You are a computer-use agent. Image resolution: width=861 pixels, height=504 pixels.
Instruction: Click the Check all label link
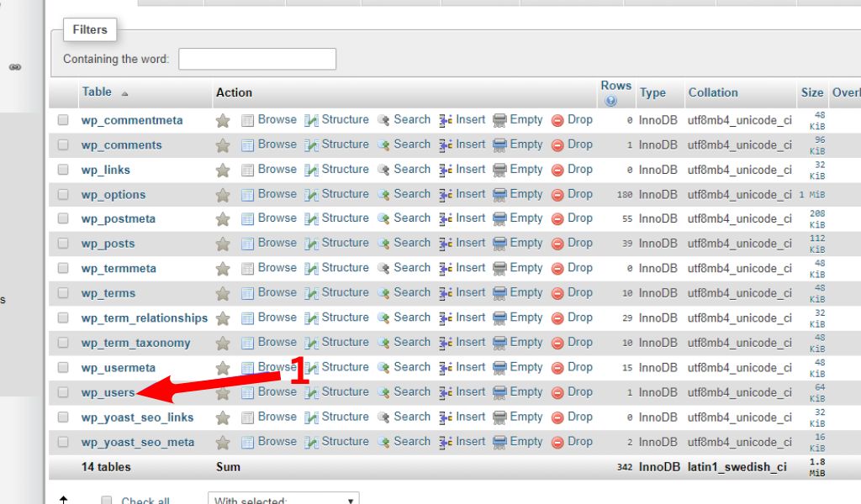(x=145, y=501)
